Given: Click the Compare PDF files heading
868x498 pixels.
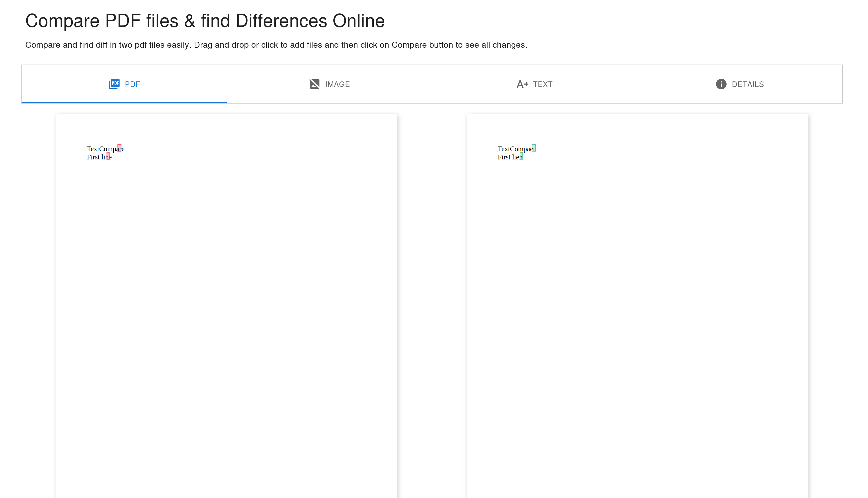Looking at the screenshot, I should (205, 21).
